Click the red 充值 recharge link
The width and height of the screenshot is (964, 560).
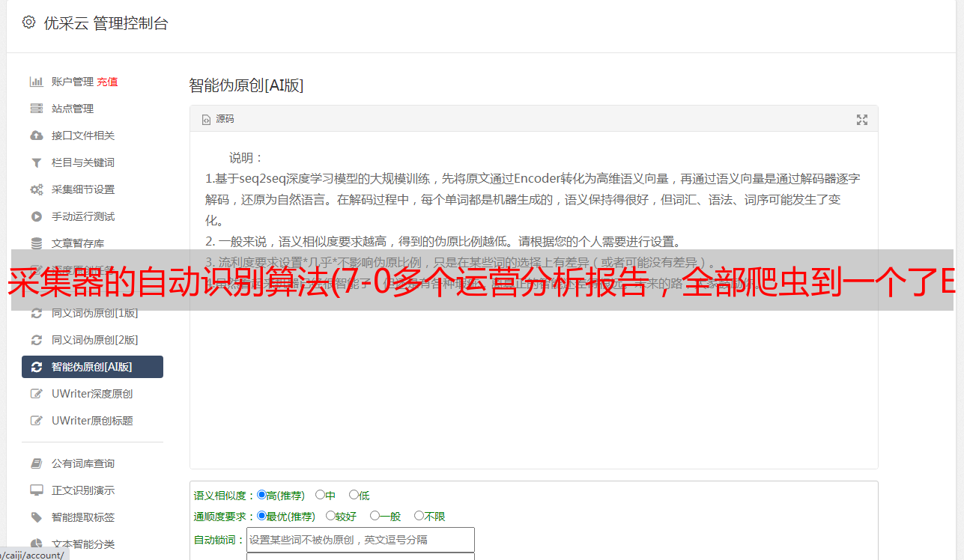click(x=107, y=82)
